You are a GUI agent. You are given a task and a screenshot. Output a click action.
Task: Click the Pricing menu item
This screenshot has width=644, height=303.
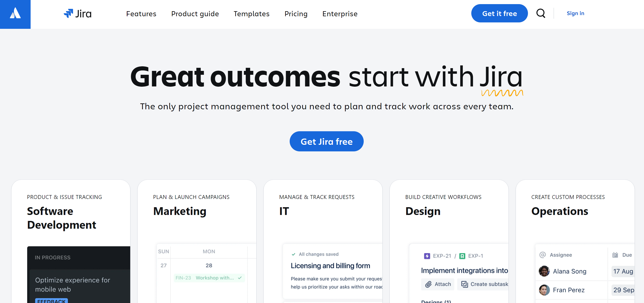[x=296, y=13]
